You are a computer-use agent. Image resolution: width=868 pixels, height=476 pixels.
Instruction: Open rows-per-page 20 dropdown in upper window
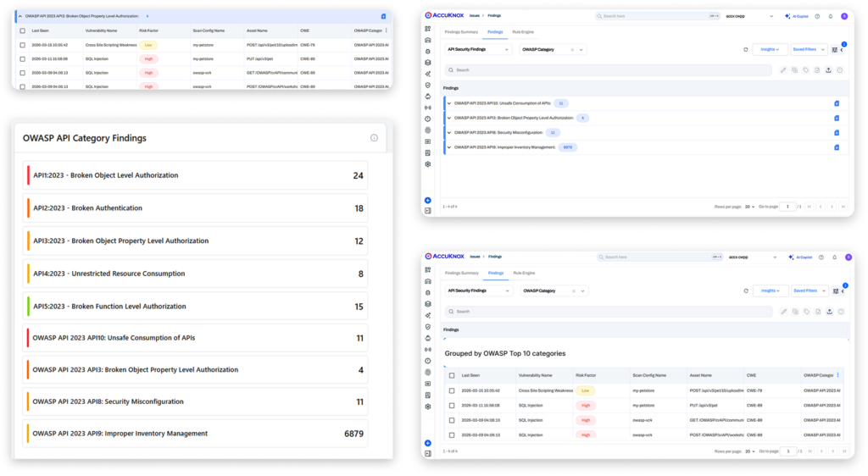coord(749,207)
